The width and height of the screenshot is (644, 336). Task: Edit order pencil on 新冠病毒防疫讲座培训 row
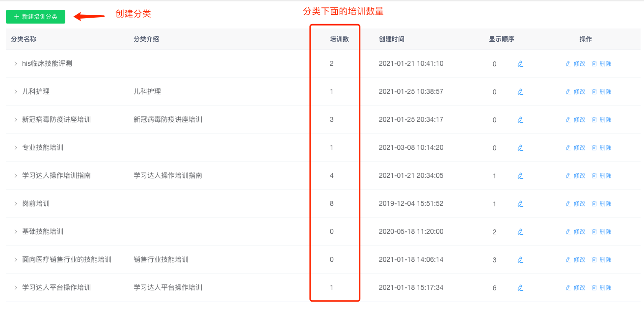pos(520,120)
